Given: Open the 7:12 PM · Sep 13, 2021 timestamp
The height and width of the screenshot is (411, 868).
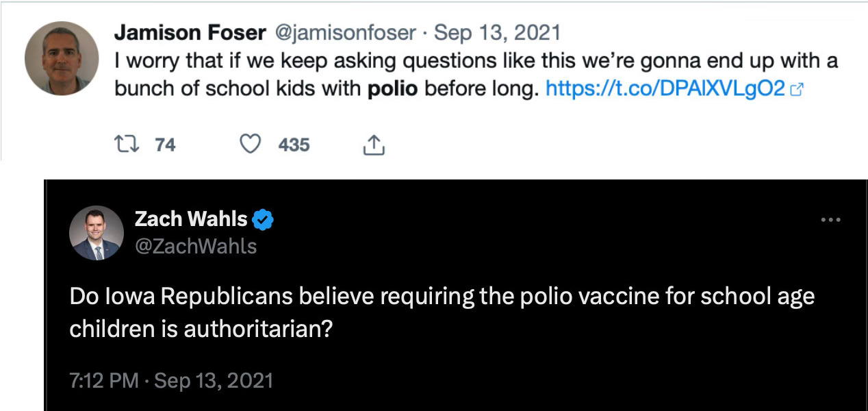Looking at the screenshot, I should [171, 380].
